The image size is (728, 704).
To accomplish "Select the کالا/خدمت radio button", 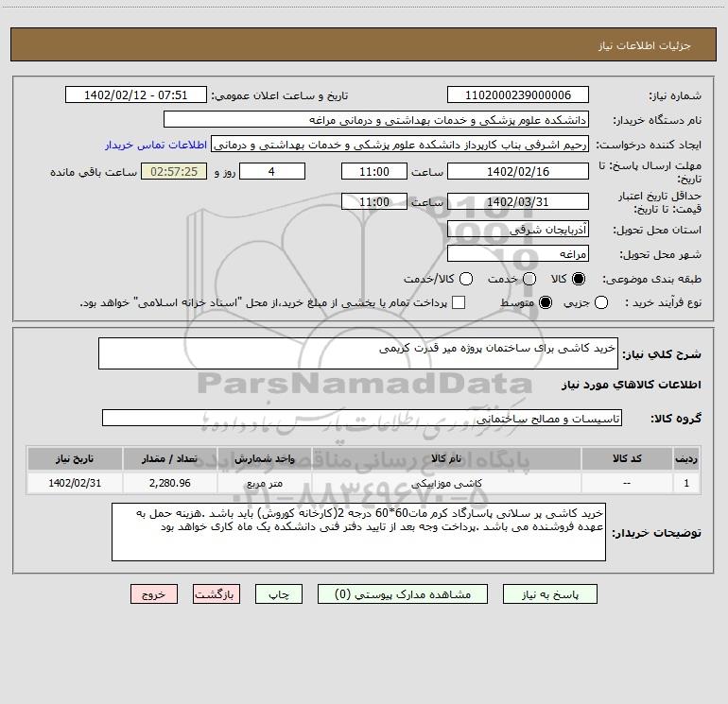I will click(466, 279).
